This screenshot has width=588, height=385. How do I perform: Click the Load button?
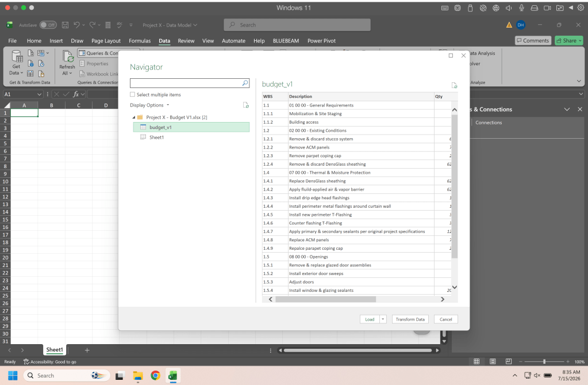[x=370, y=319]
